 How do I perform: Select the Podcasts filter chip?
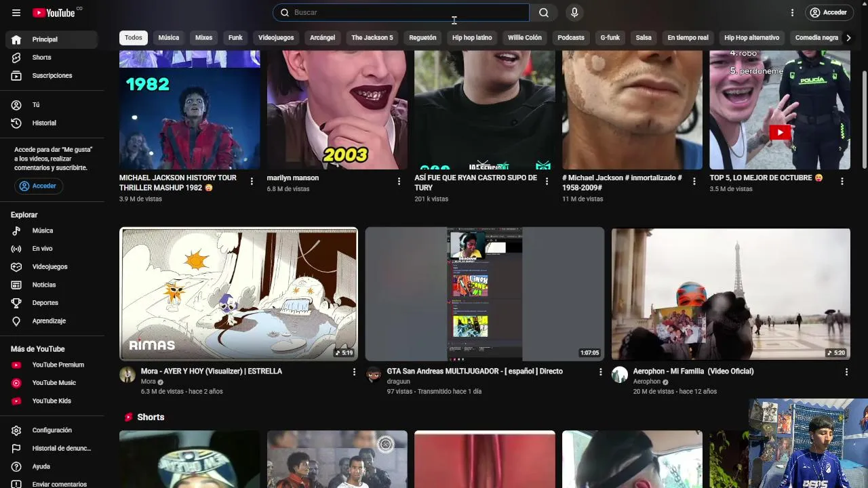coord(571,38)
